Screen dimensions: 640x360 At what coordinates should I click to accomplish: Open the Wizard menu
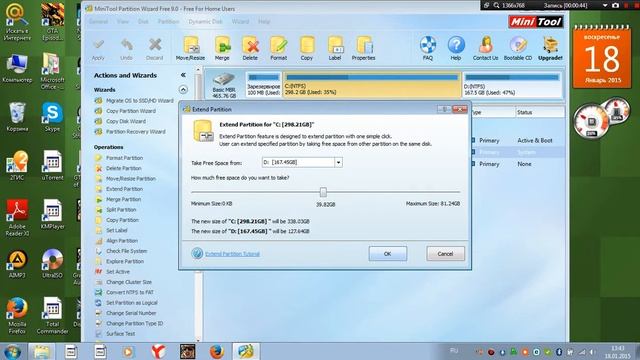pyautogui.click(x=240, y=22)
